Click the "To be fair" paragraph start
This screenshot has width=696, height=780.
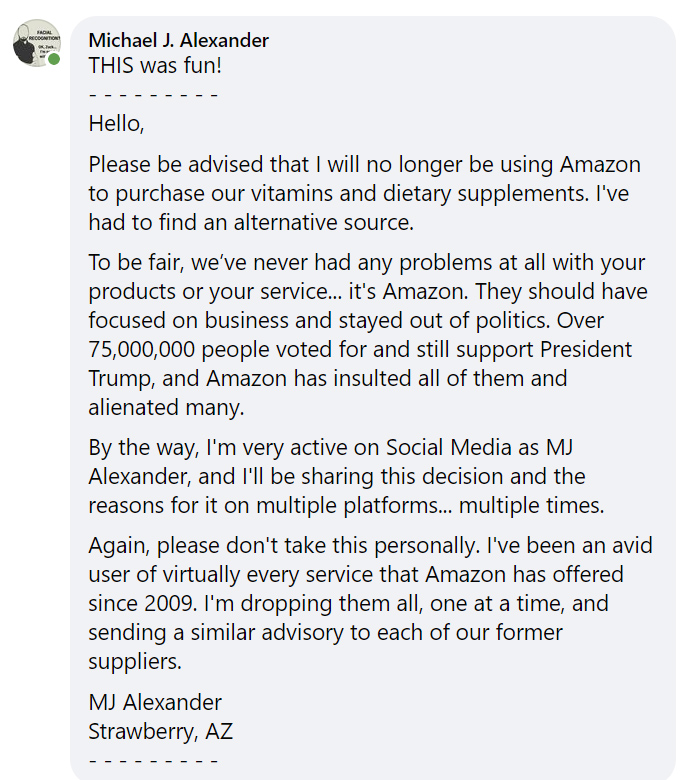click(x=128, y=263)
